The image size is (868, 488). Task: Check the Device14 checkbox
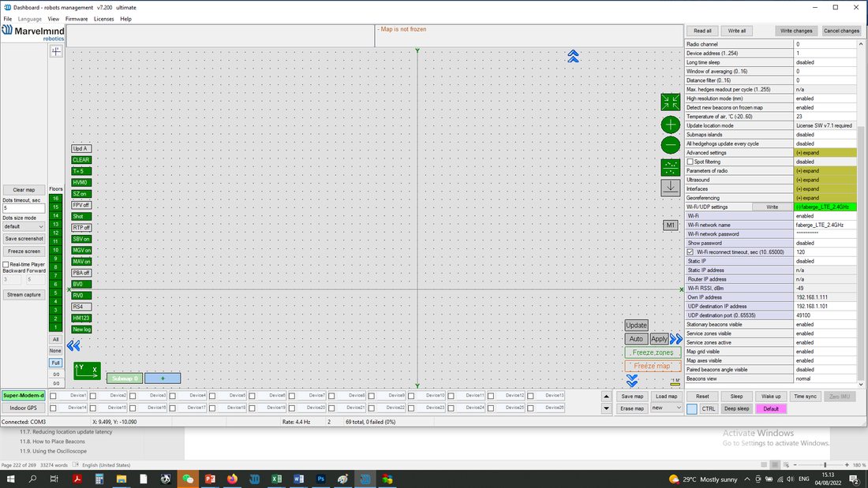[53, 408]
